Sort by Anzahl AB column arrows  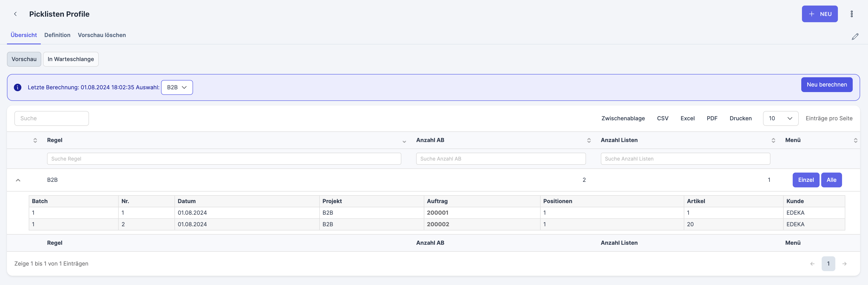coord(589,140)
